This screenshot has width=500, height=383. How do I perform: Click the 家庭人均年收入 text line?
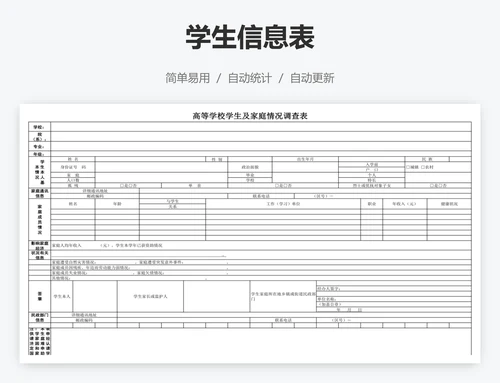107,245
